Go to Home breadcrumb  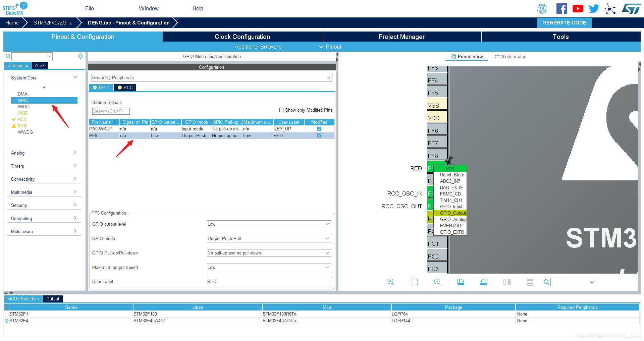[x=12, y=23]
